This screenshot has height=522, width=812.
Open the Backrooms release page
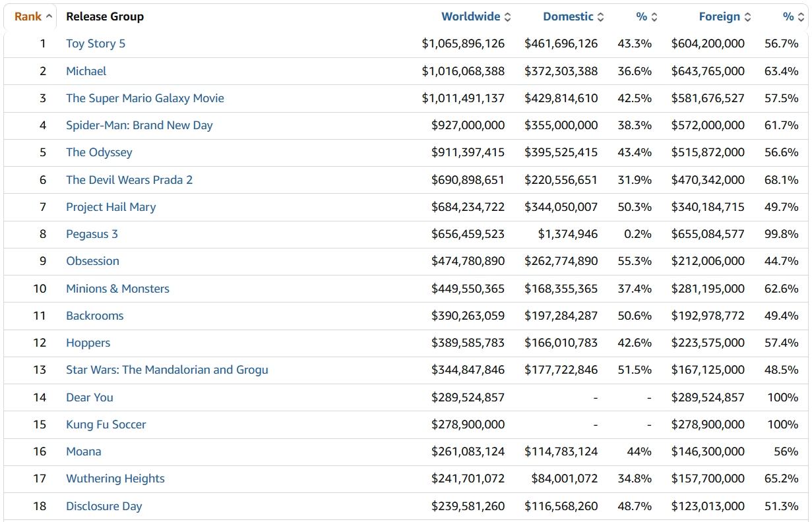[94, 316]
